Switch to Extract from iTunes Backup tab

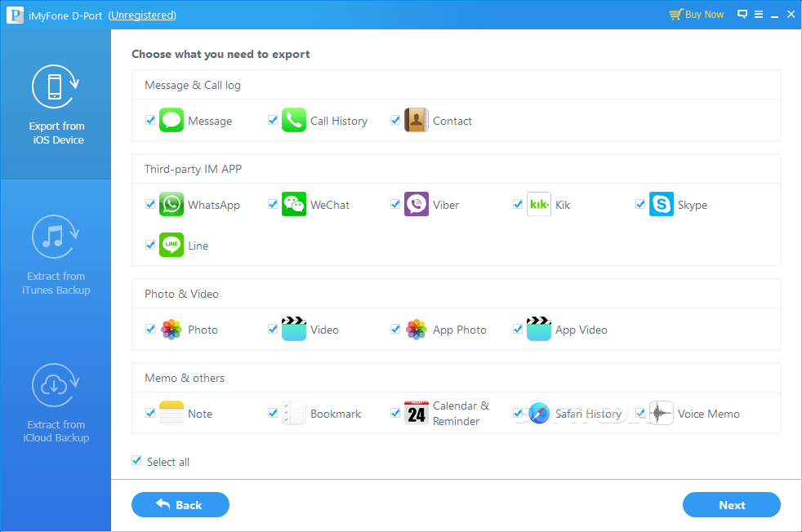pyautogui.click(x=56, y=255)
